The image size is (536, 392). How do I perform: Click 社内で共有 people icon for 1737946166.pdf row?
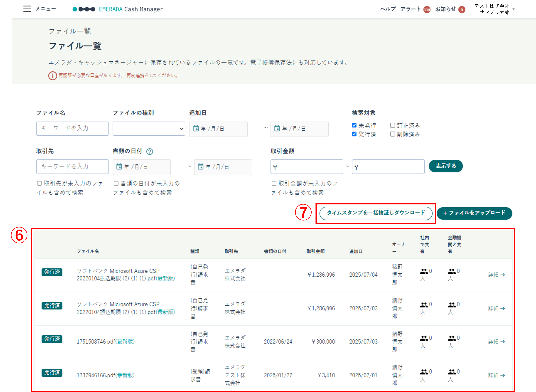(424, 372)
